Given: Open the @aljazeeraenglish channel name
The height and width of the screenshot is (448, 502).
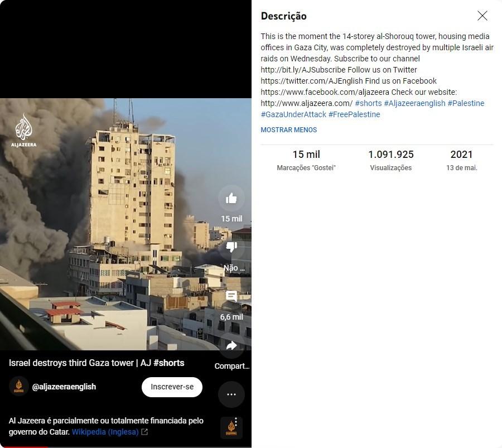Looking at the screenshot, I should pyautogui.click(x=64, y=387).
